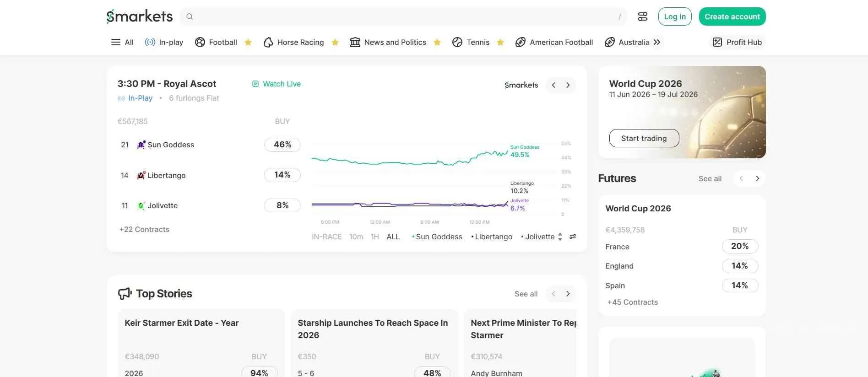This screenshot has width=868, height=377.
Task: Select the Football category
Action: coord(216,42)
